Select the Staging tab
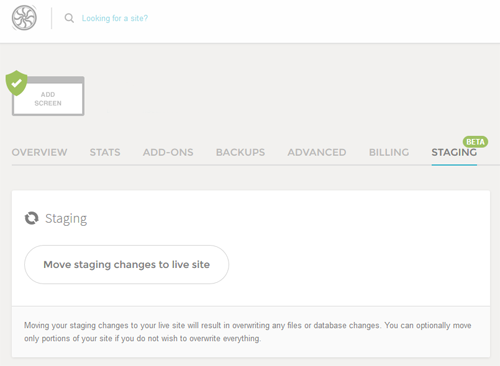This screenshot has width=500, height=366. [x=454, y=152]
